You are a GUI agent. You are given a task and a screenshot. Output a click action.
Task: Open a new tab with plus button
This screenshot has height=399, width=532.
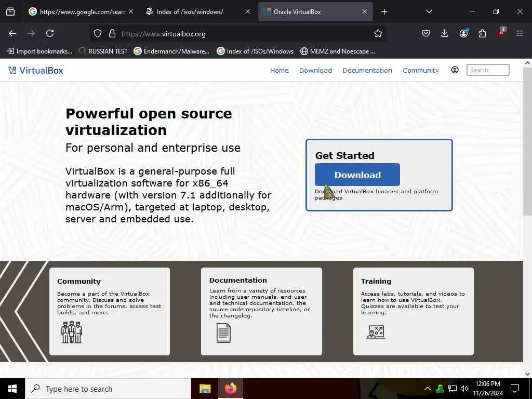pyautogui.click(x=384, y=12)
